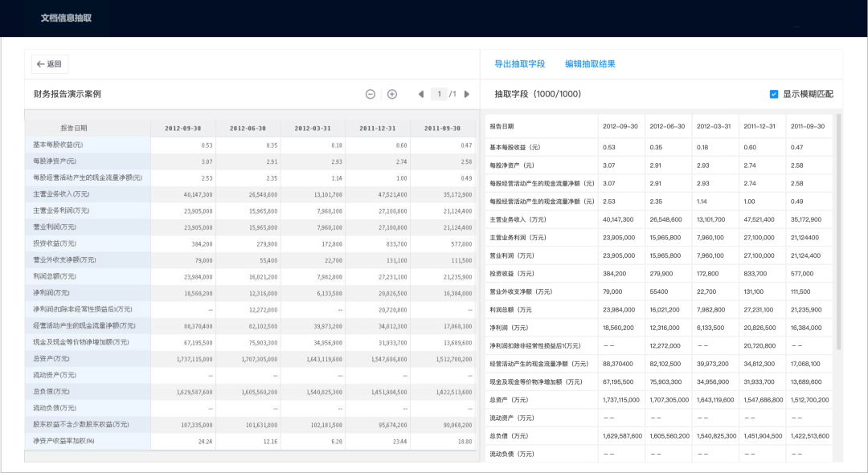The height and width of the screenshot is (473, 868).
Task: Click 净利润扣除非经常性损益后1(万元) field
Action: pos(535,346)
